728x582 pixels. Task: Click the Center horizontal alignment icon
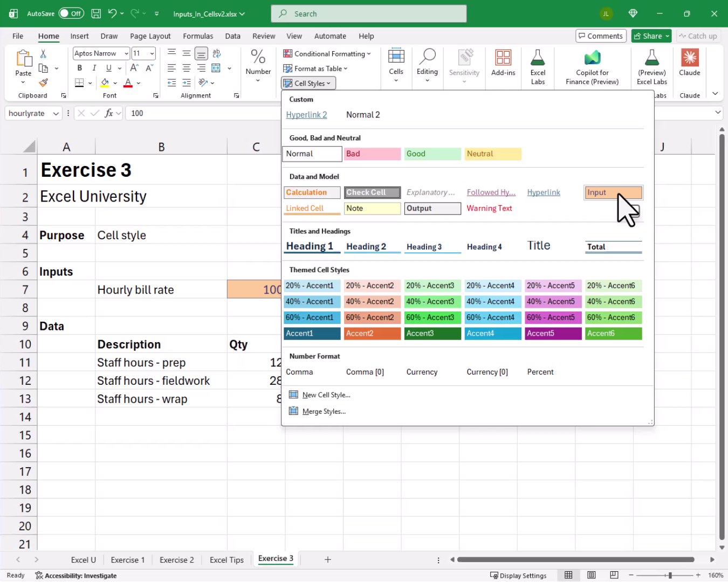pyautogui.click(x=186, y=68)
